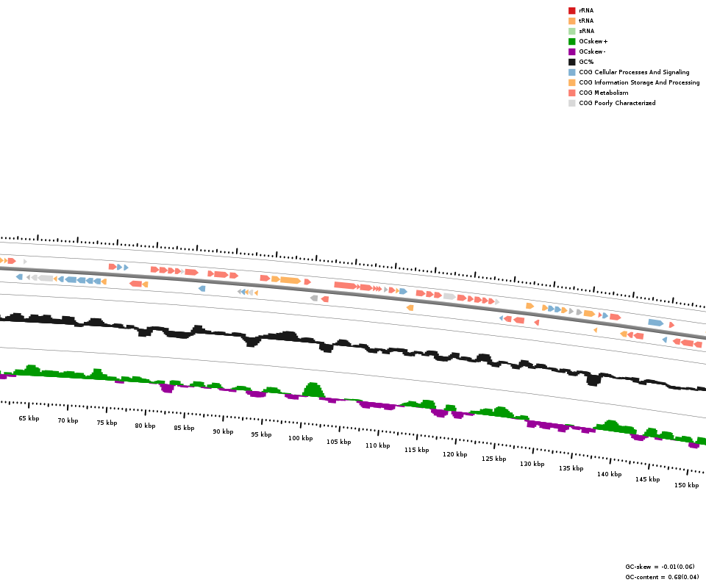Click the salmon COG Metabolism legend swatch
This screenshot has width=706, height=588.
pyautogui.click(x=571, y=93)
